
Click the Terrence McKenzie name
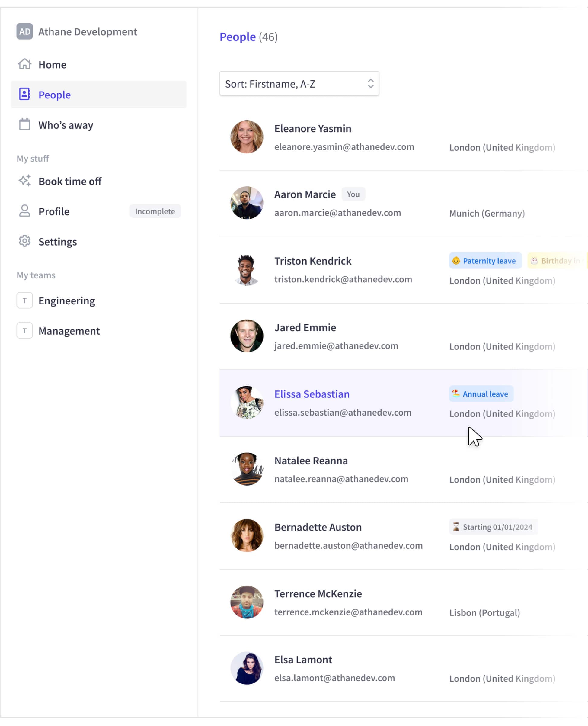coord(318,594)
